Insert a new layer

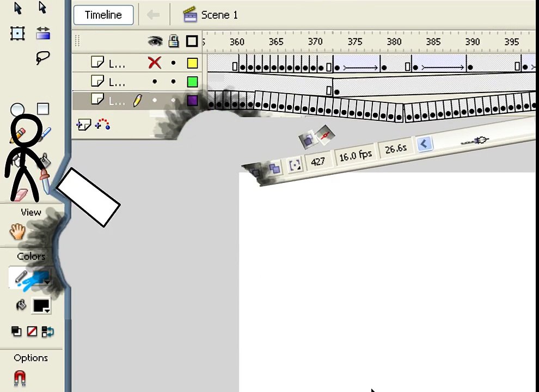point(83,125)
